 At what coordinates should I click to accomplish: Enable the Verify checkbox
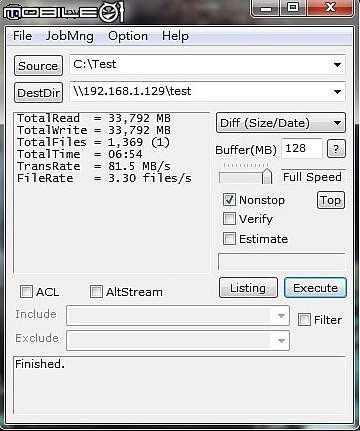(229, 219)
